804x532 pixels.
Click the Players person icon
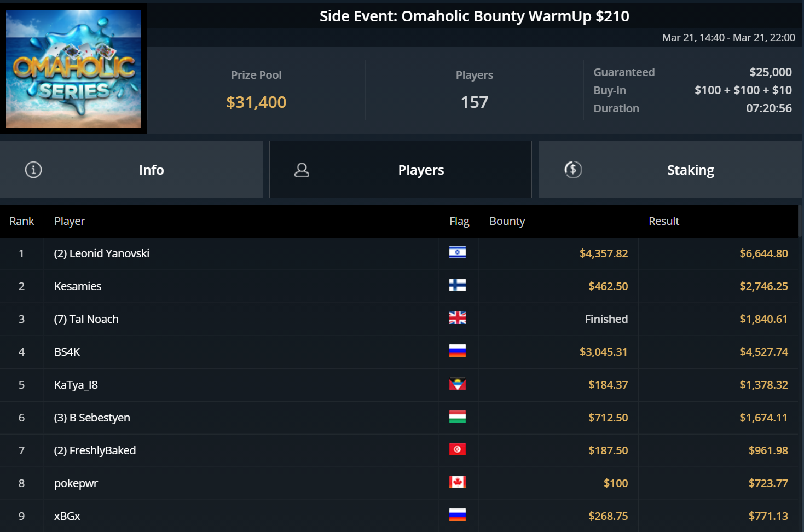tap(302, 170)
